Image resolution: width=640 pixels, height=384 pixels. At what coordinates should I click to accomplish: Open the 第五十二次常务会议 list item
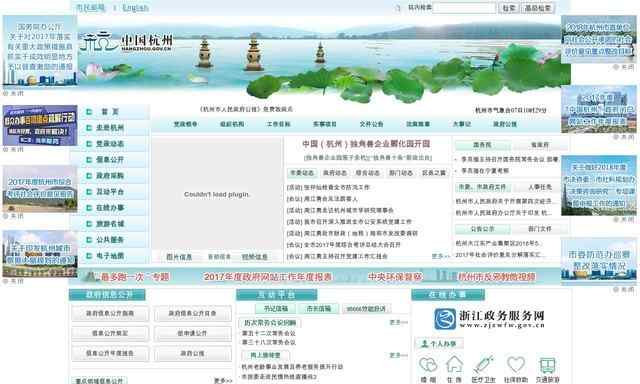coord(269,333)
